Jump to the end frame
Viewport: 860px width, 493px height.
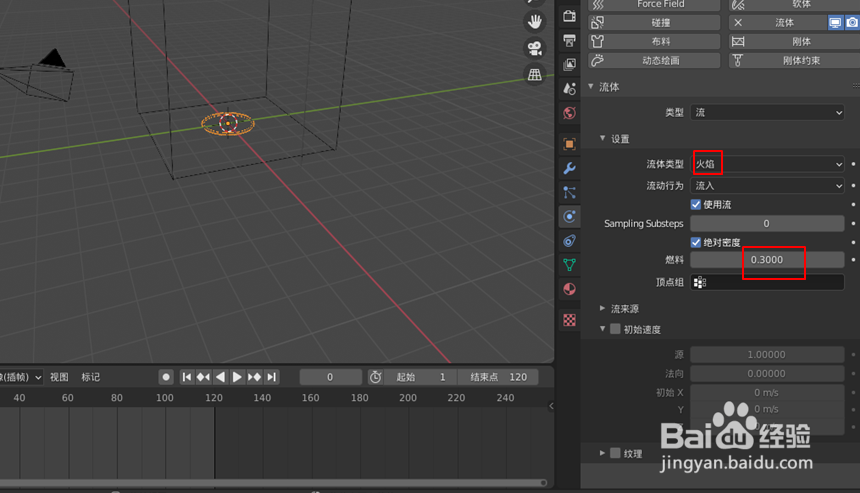coord(271,377)
